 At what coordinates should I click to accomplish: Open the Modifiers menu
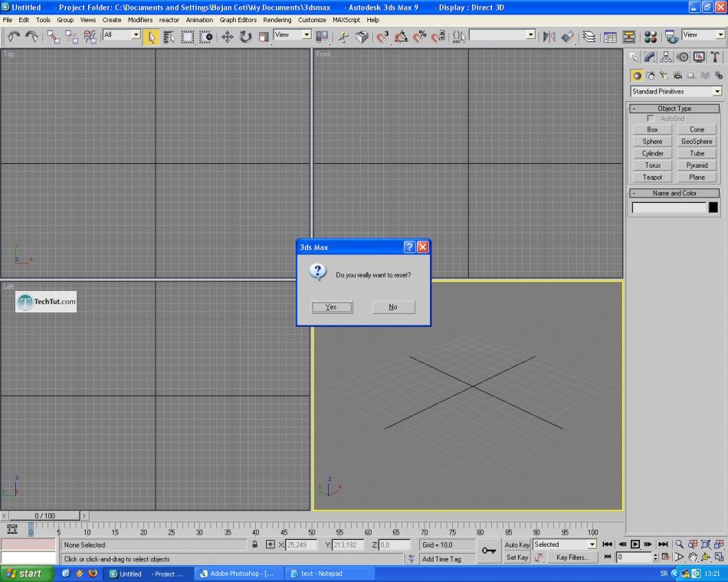140,20
